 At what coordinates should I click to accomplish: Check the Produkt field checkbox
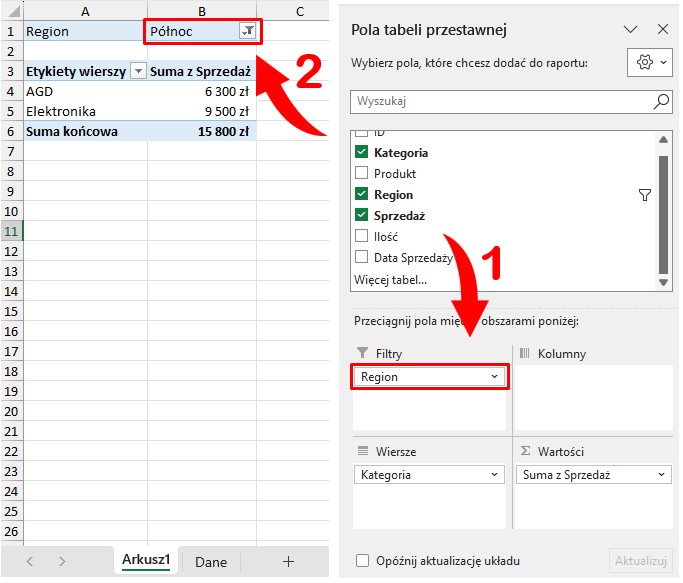(361, 173)
